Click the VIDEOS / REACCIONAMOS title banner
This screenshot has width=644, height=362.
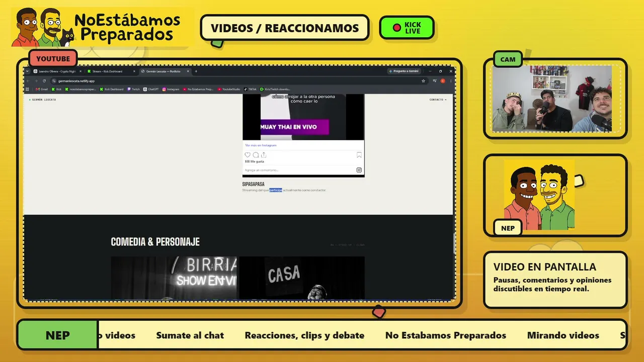pos(285,28)
